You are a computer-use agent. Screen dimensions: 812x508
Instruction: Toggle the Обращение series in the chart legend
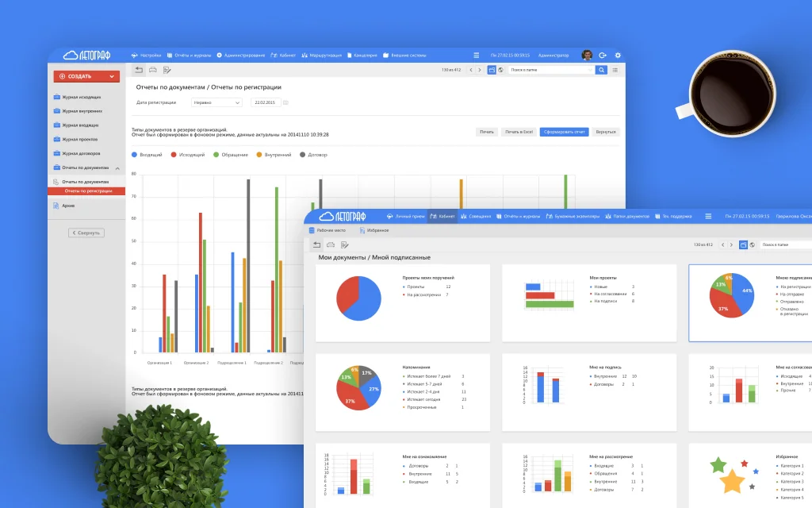click(x=231, y=155)
